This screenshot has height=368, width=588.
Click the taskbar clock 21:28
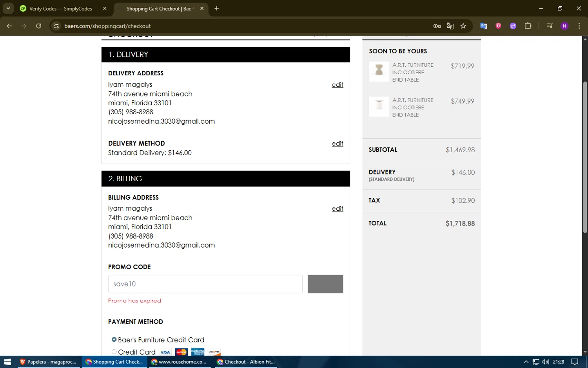[558, 362]
